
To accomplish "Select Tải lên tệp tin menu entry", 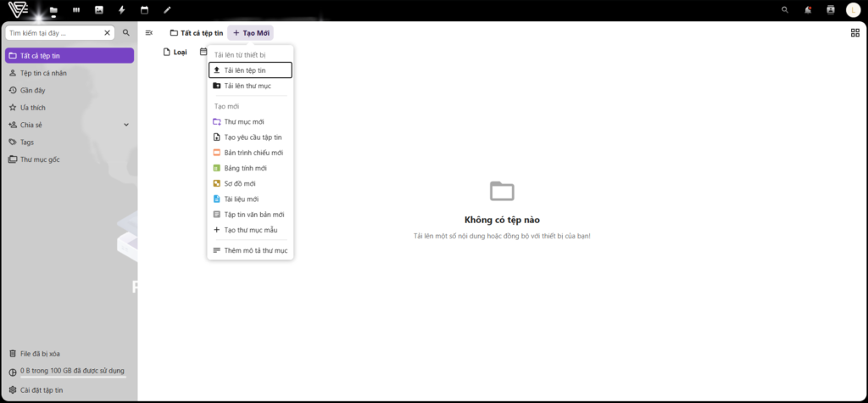I will (250, 70).
